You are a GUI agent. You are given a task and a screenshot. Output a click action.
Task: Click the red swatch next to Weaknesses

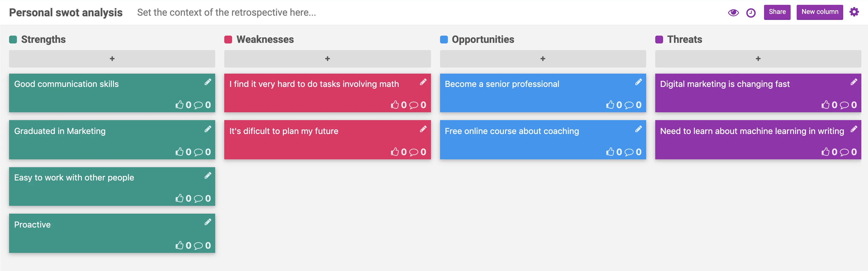coord(228,40)
